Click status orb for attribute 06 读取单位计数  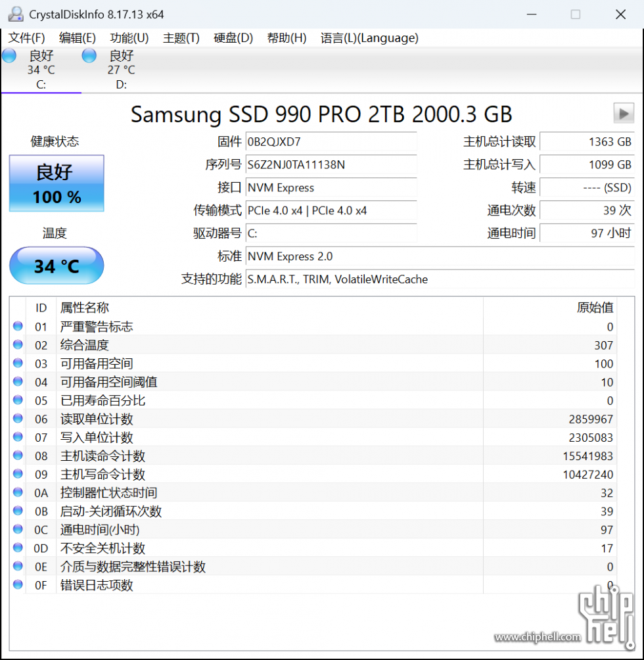click(18, 418)
